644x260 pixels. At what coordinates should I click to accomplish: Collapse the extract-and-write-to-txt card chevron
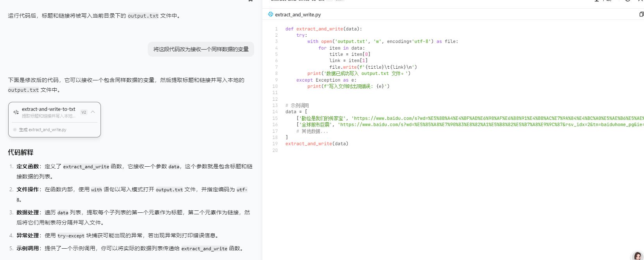[x=93, y=112]
